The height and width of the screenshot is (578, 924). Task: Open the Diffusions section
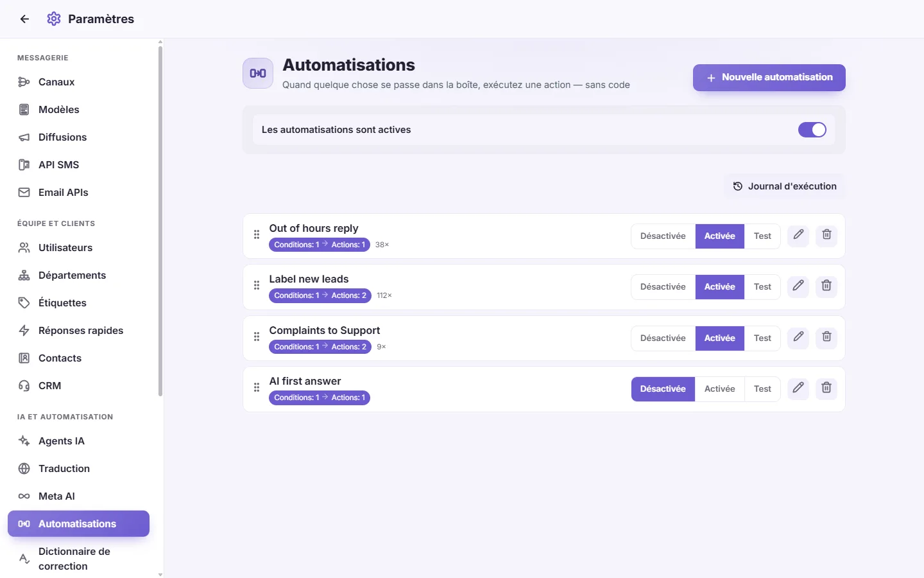point(78,137)
